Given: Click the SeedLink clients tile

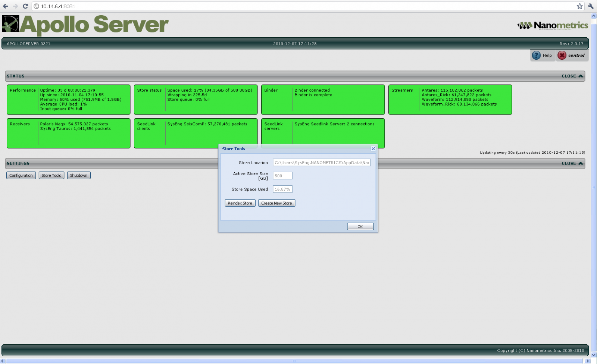Looking at the screenshot, I should click(x=196, y=133).
